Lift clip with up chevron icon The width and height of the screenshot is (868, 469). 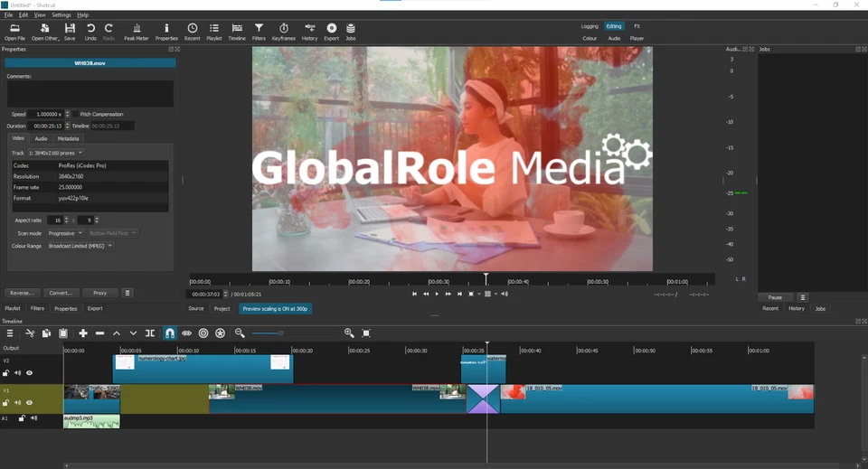(117, 333)
